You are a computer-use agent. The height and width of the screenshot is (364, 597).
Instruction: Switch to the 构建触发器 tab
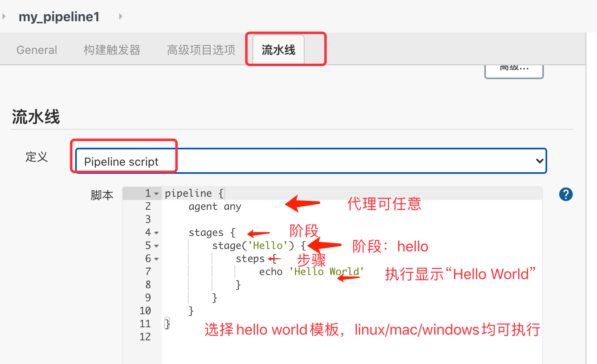112,49
